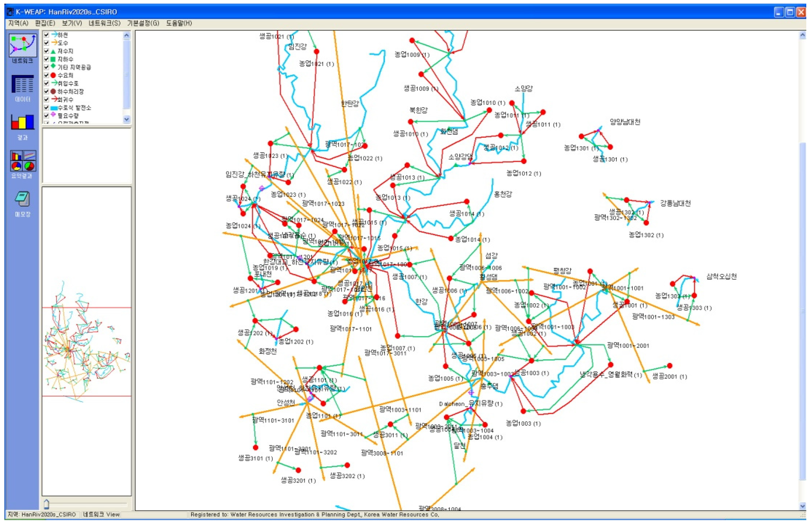
Task: Open the 네트워크(S) menu
Action: (x=104, y=23)
